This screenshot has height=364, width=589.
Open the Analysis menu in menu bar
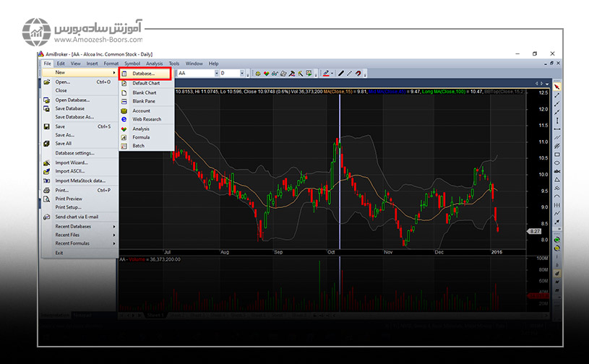(x=155, y=64)
